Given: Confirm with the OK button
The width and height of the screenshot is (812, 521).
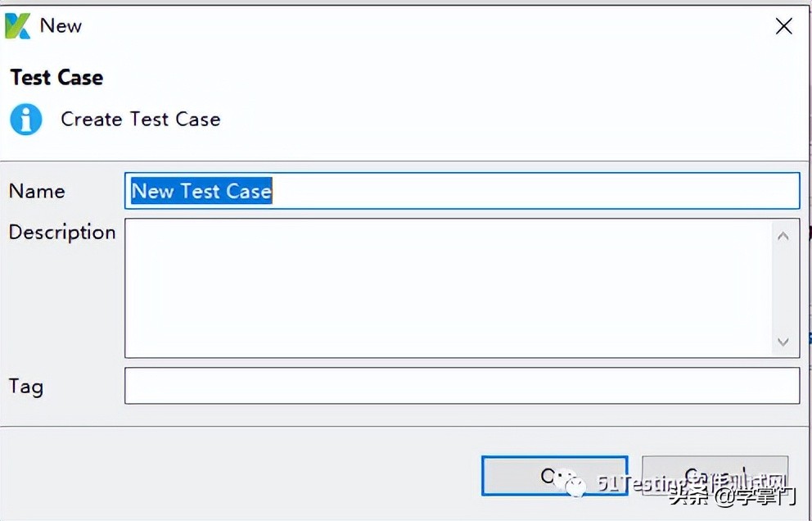Looking at the screenshot, I should pyautogui.click(x=554, y=476).
